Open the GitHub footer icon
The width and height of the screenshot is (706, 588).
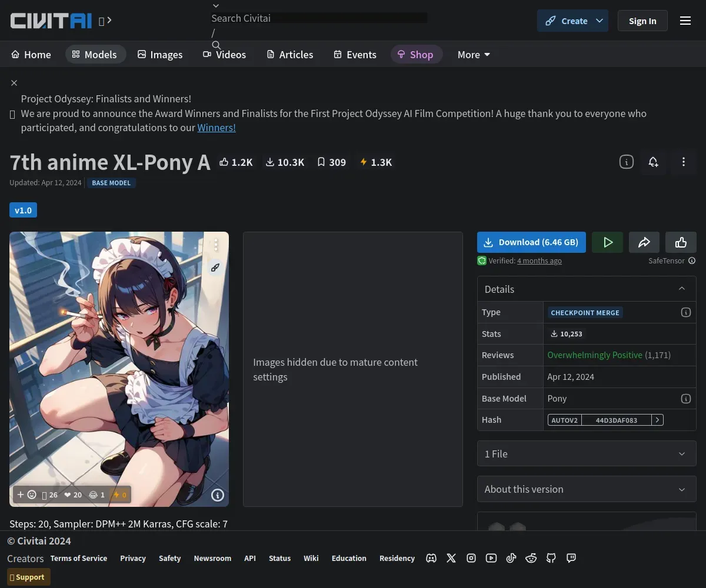(x=551, y=558)
